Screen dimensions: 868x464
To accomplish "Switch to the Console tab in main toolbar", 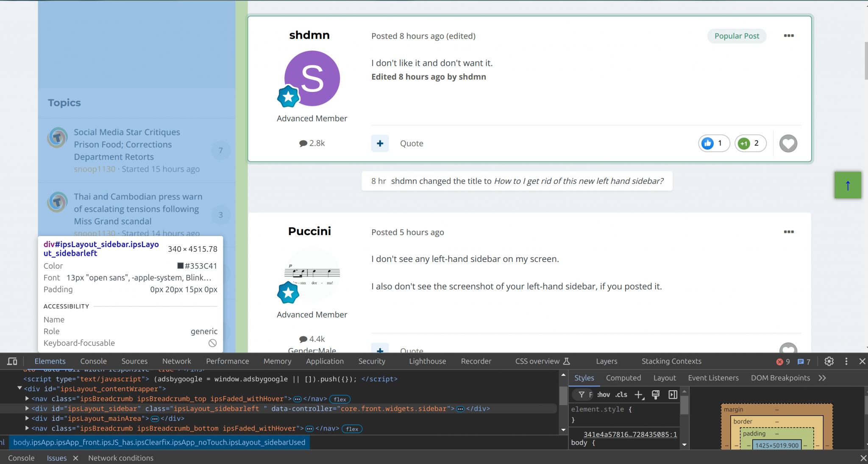I will 93,361.
